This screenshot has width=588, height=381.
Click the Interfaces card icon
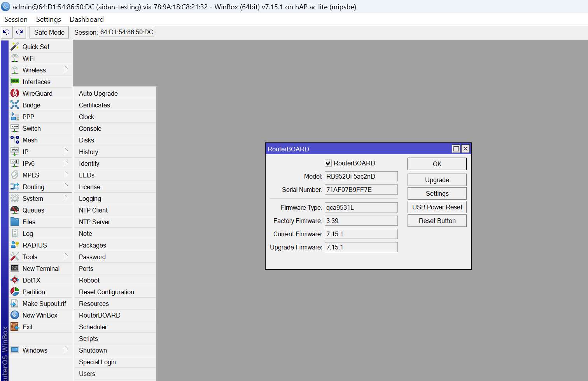tap(15, 81)
